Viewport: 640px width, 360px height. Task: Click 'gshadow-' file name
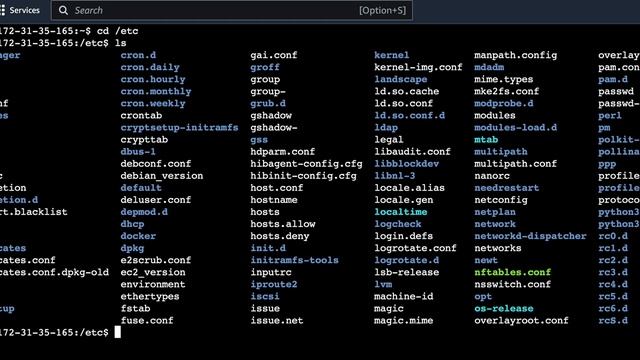coord(274,127)
